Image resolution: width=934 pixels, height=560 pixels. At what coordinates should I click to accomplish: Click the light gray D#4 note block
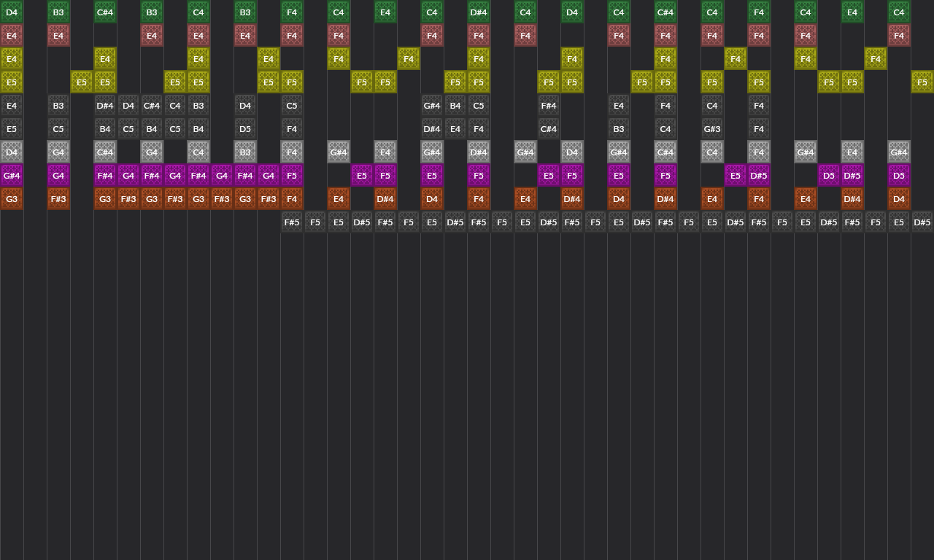(x=479, y=152)
